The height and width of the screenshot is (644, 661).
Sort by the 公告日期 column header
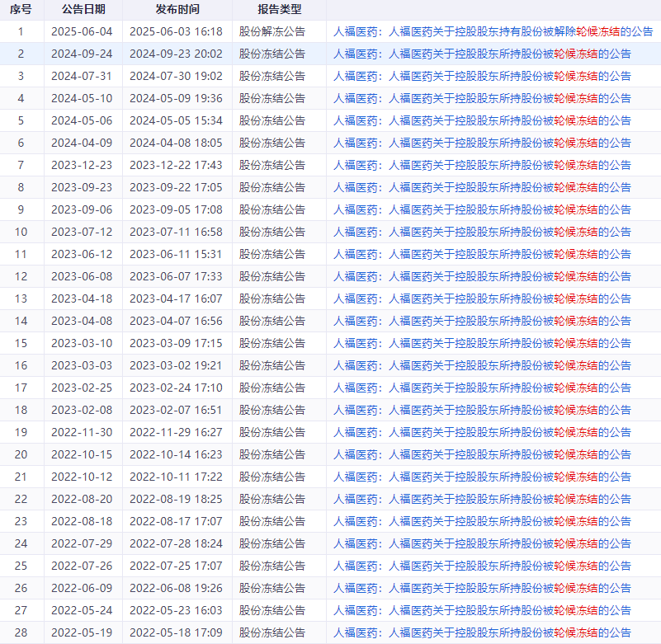point(73,11)
